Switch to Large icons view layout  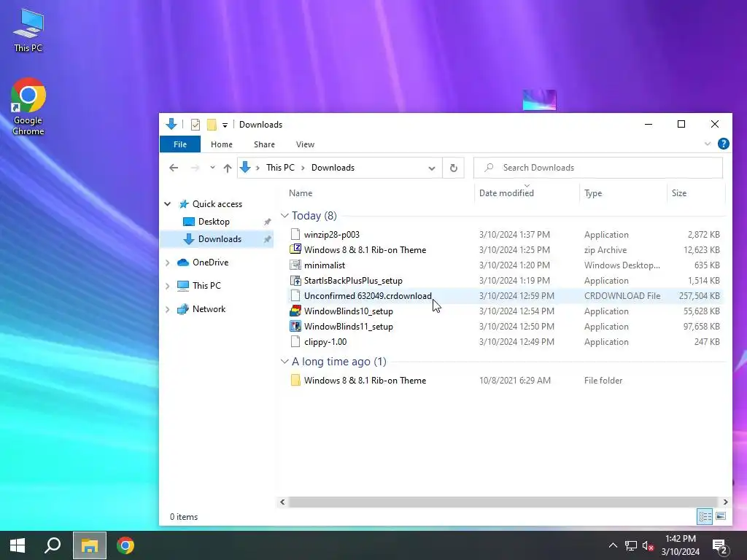(x=721, y=516)
